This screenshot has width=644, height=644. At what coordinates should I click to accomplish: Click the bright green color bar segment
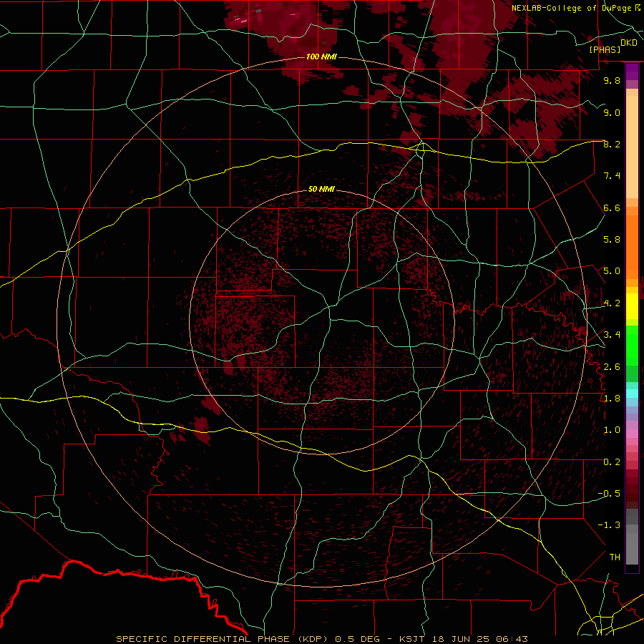point(632,345)
